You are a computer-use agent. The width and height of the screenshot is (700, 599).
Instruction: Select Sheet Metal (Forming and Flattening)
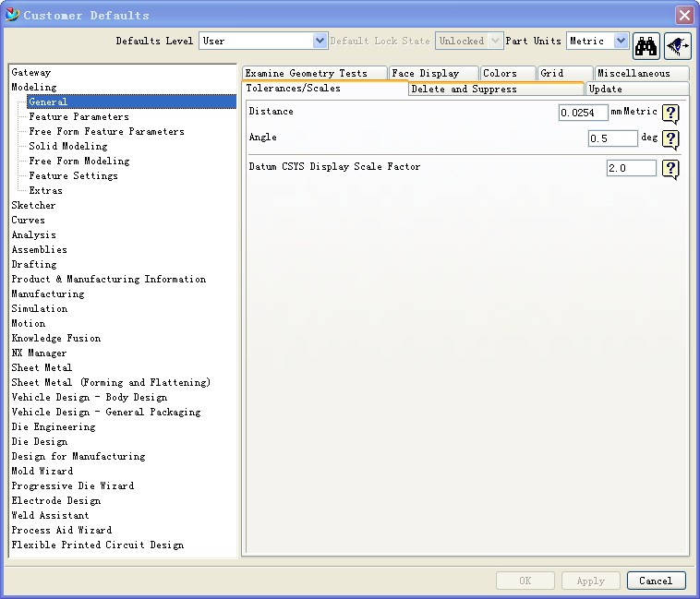coord(111,382)
